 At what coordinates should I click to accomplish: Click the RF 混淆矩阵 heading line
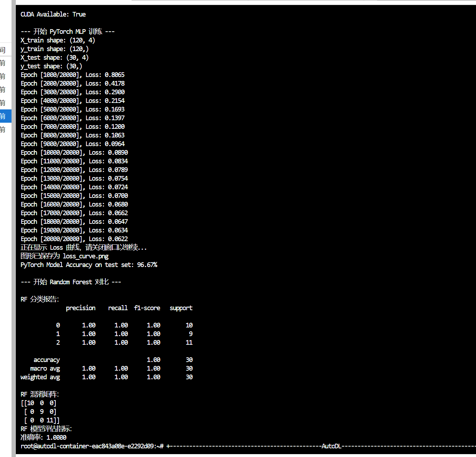point(40,394)
